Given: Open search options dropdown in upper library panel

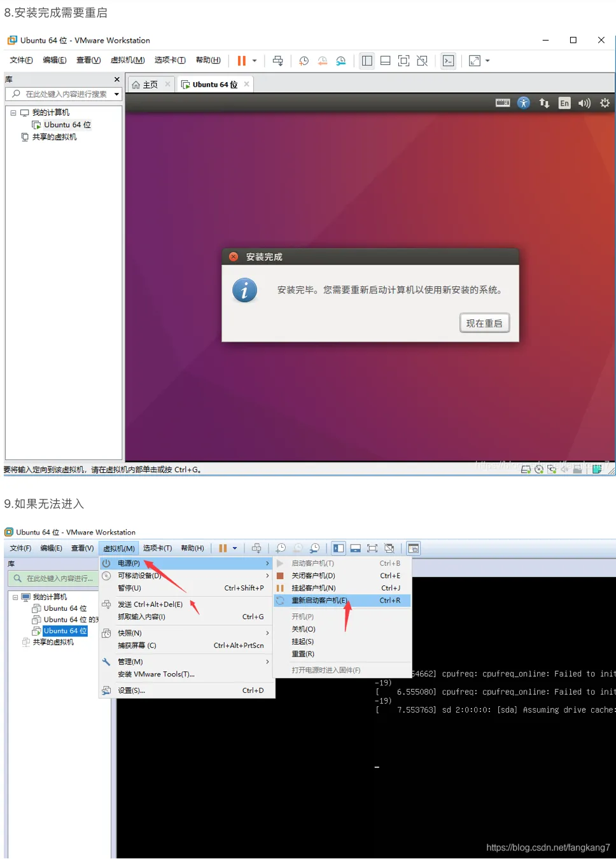Looking at the screenshot, I should [116, 94].
